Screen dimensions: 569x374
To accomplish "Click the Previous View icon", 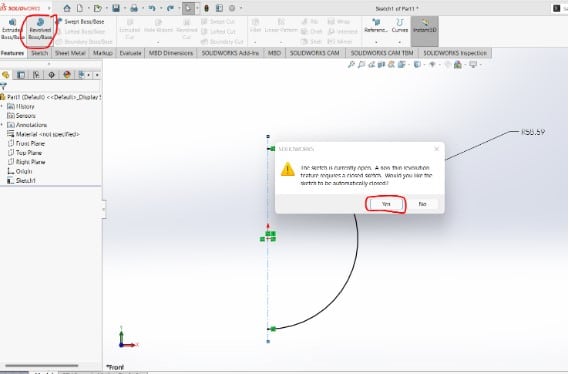I will pyautogui.click(x=371, y=65).
